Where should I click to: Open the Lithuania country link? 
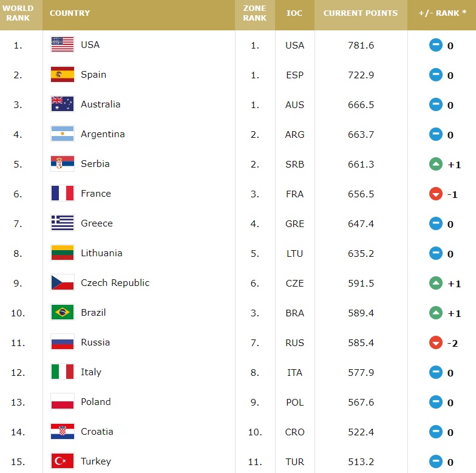pyautogui.click(x=101, y=253)
